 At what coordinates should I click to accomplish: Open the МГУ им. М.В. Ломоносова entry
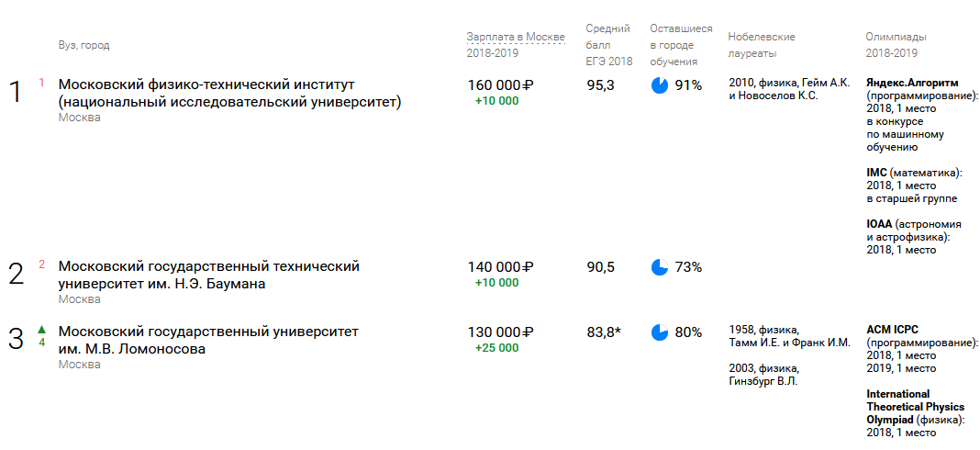tap(208, 340)
